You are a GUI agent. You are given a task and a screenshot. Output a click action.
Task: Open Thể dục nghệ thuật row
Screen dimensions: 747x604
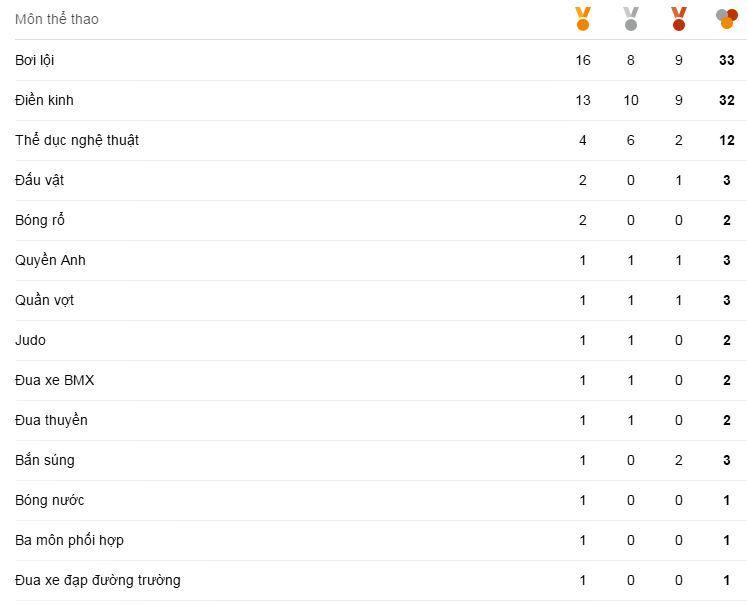[77, 140]
